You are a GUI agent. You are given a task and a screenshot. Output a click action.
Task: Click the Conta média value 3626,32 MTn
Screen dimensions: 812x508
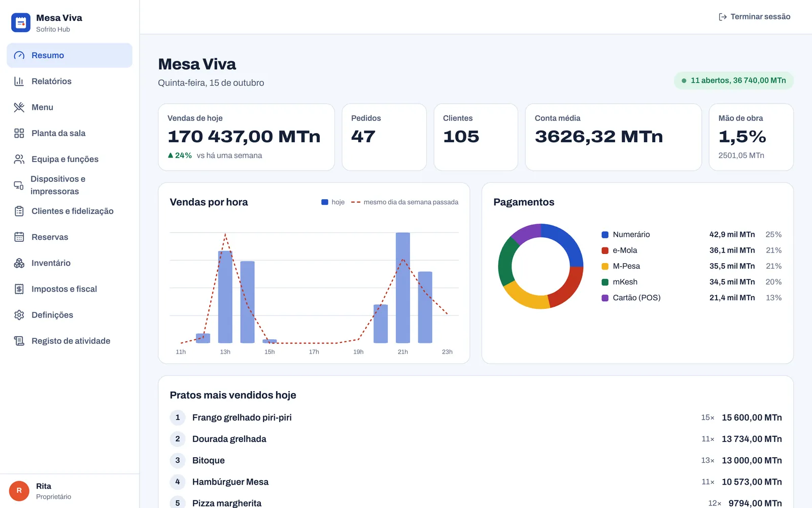[x=599, y=137]
